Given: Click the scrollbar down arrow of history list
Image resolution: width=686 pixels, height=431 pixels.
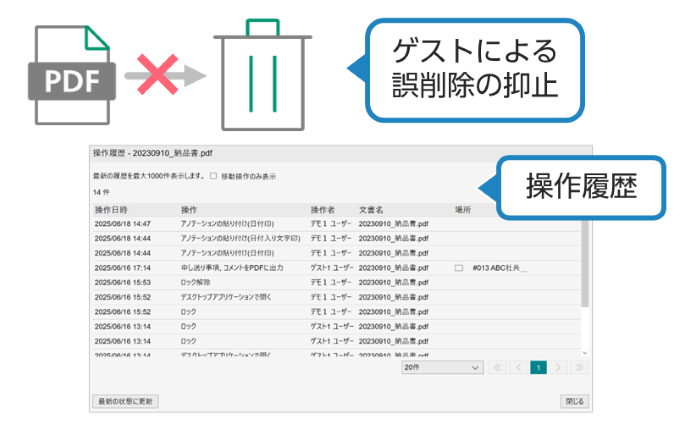Looking at the screenshot, I should (x=585, y=352).
